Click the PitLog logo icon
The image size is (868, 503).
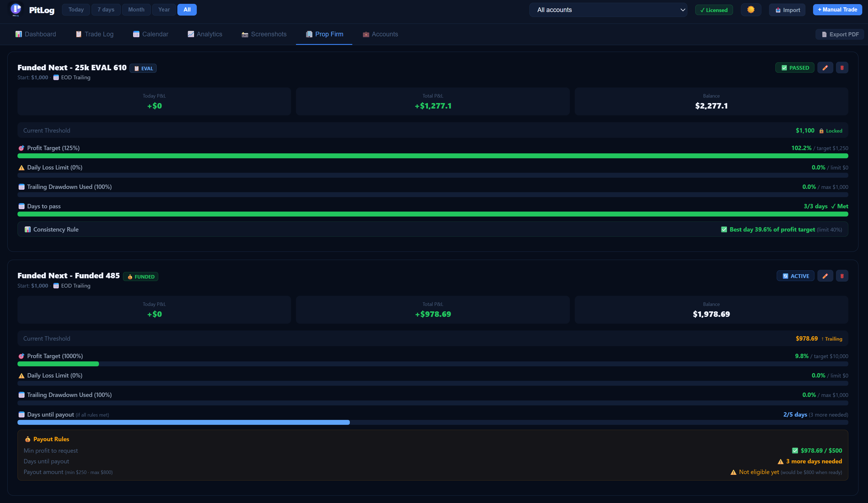point(16,10)
